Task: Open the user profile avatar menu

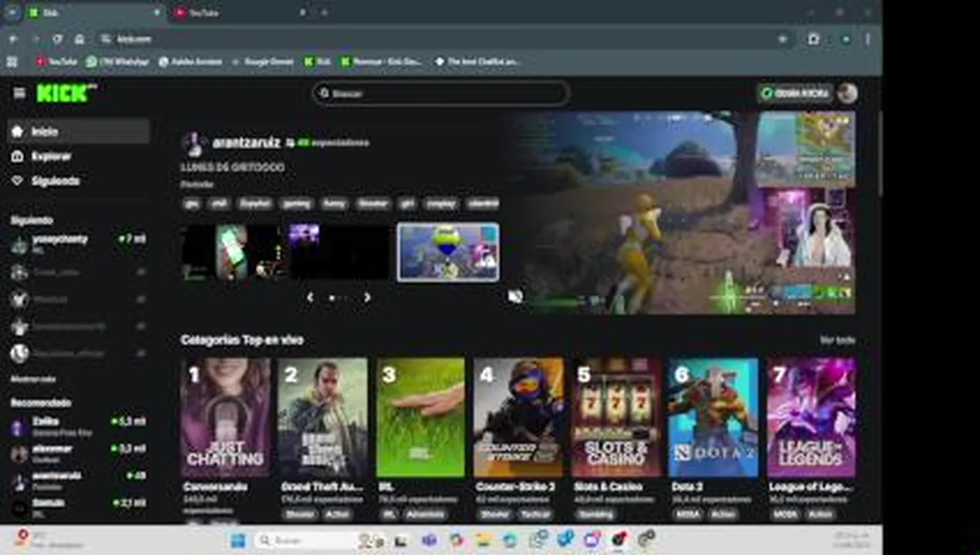Action: [847, 93]
